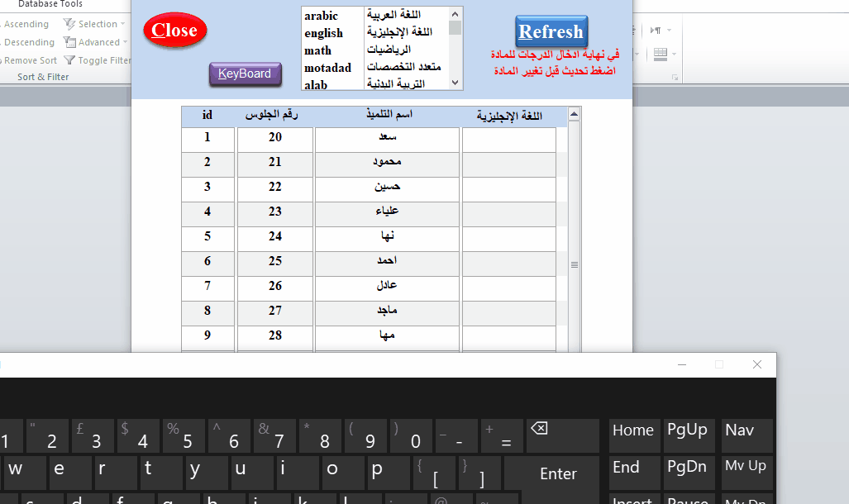
Task: Click English grade field for student احمد
Action: point(509,264)
